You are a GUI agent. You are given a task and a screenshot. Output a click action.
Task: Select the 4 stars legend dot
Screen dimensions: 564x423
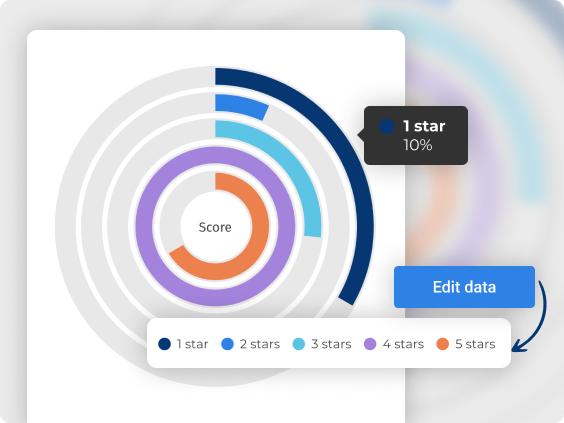(370, 344)
